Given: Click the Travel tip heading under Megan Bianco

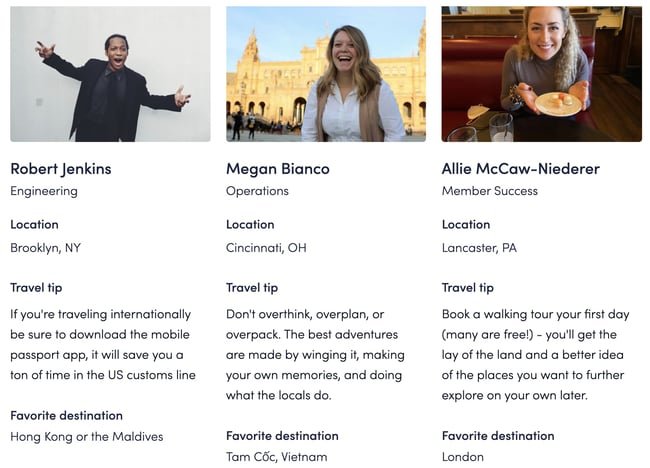Looking at the screenshot, I should point(252,288).
